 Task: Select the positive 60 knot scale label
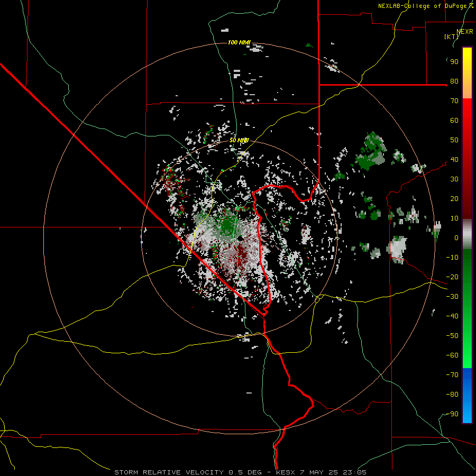click(454, 121)
